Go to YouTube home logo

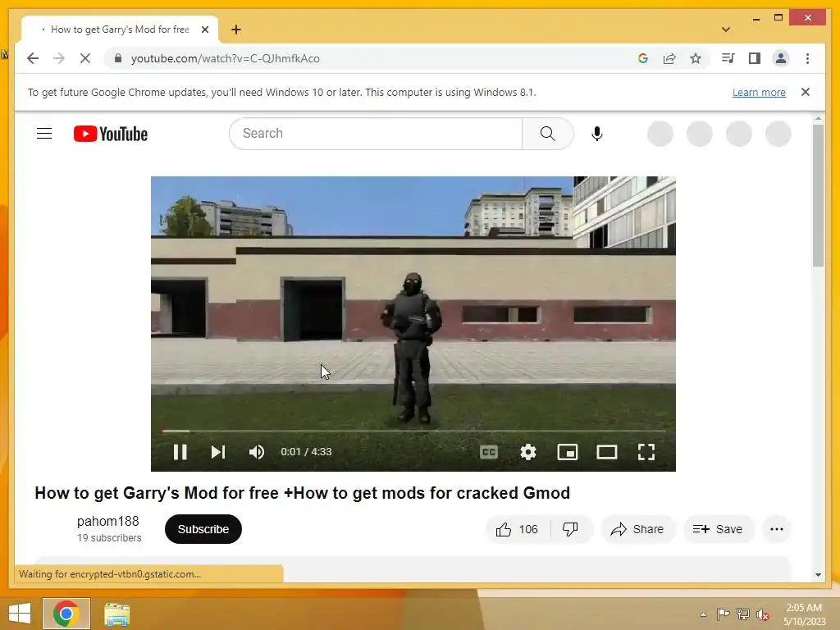pyautogui.click(x=111, y=134)
